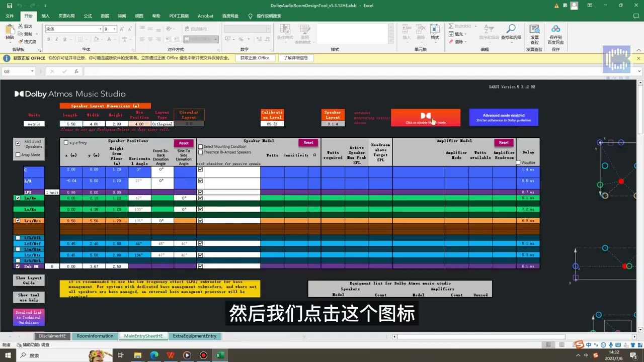Enable x-y-z Entry checkbox
This screenshot has width=644, height=362.
pos(66,143)
